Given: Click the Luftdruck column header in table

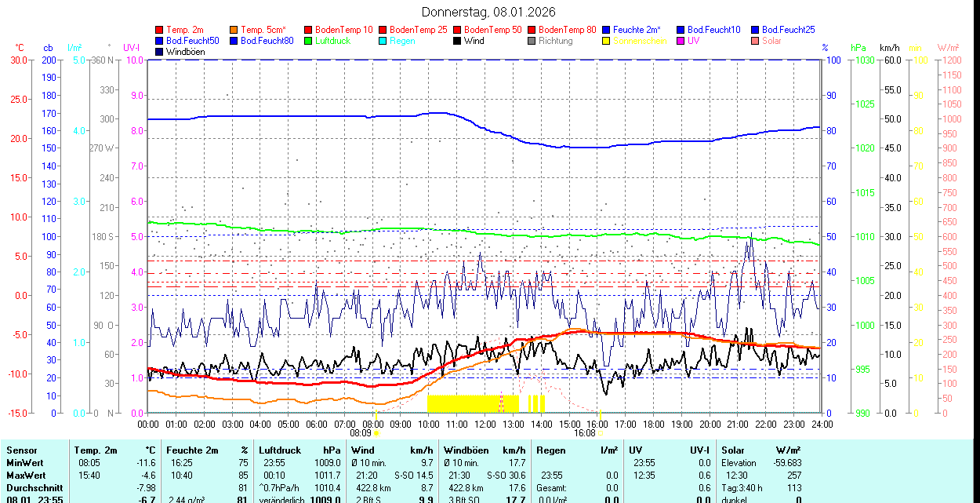Looking at the screenshot, I should pyautogui.click(x=280, y=450).
